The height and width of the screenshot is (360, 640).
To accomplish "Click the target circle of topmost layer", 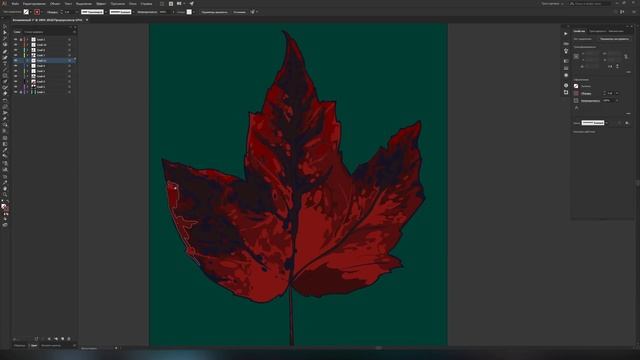I will 69,40.
